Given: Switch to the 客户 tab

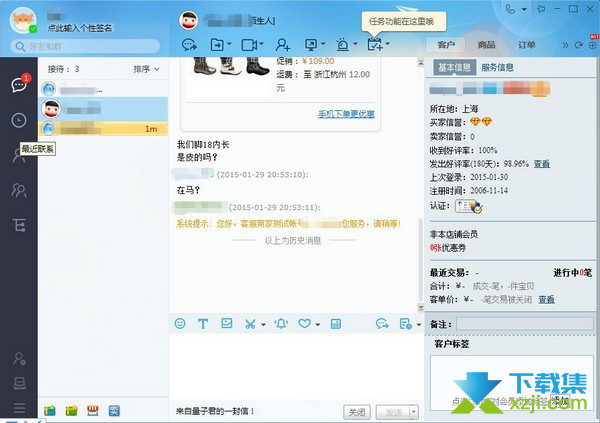Looking at the screenshot, I should 446,45.
